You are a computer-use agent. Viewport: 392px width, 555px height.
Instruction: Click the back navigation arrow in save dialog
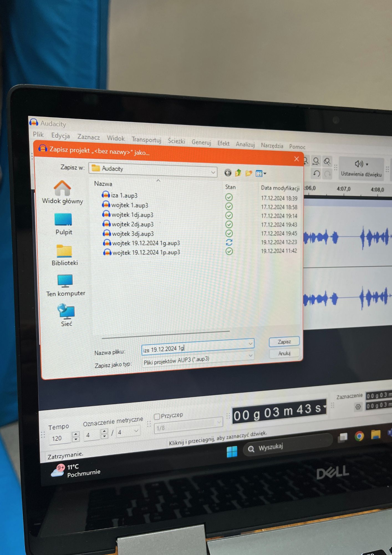click(x=228, y=173)
